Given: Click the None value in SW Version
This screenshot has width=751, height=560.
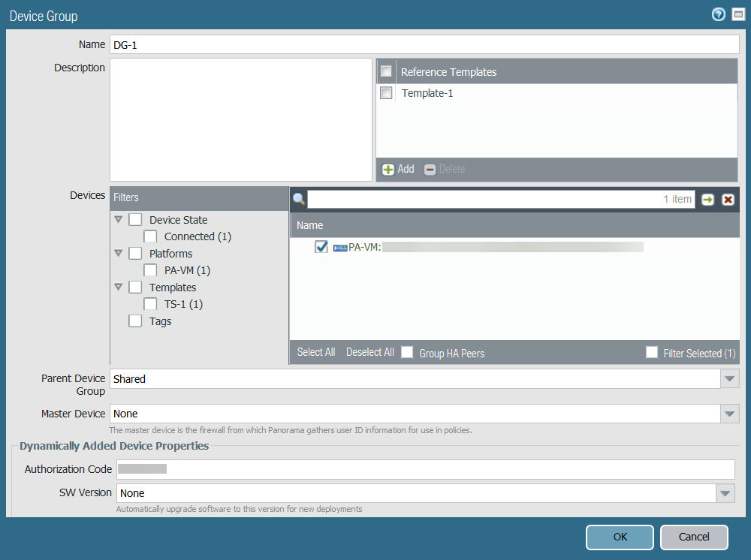Looking at the screenshot, I should (x=132, y=493).
